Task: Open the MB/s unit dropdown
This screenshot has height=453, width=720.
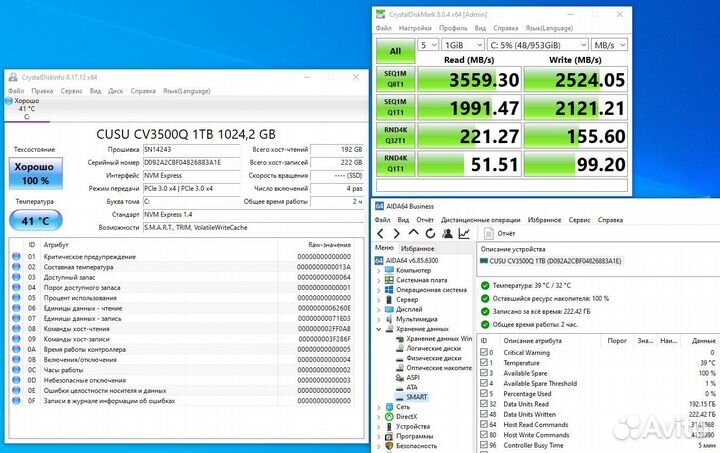Action: tap(609, 45)
